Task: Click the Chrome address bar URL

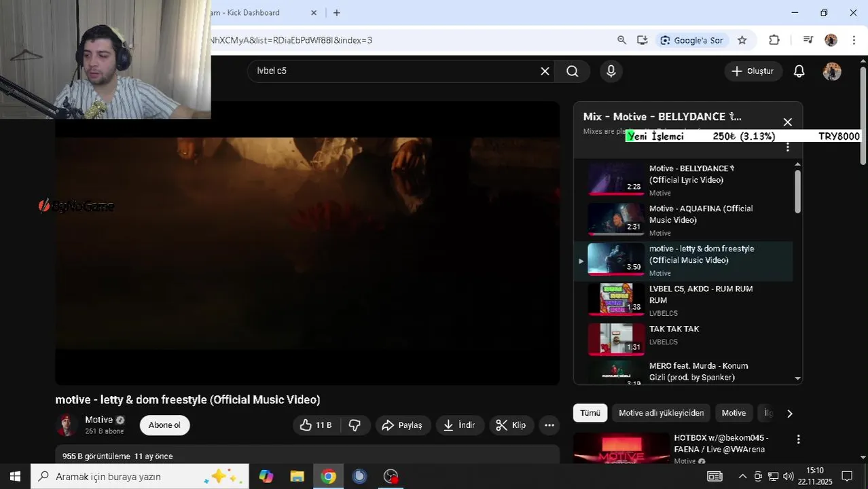Action: (292, 40)
